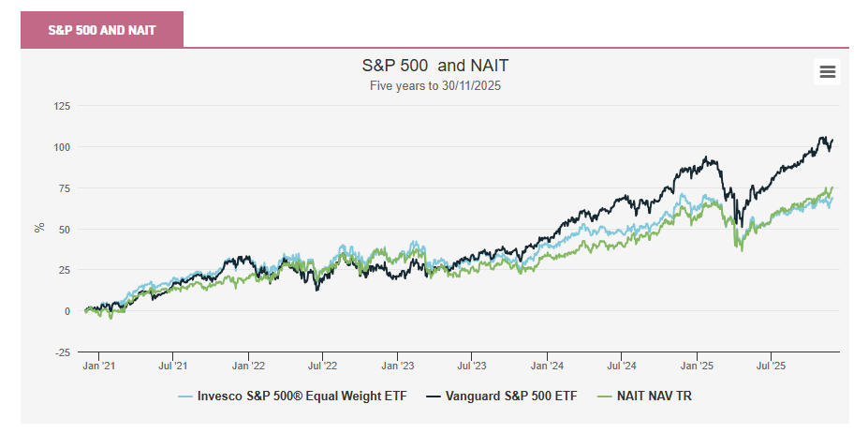Click the % y-axis title
Viewport: 868px width, 434px height.
point(39,228)
